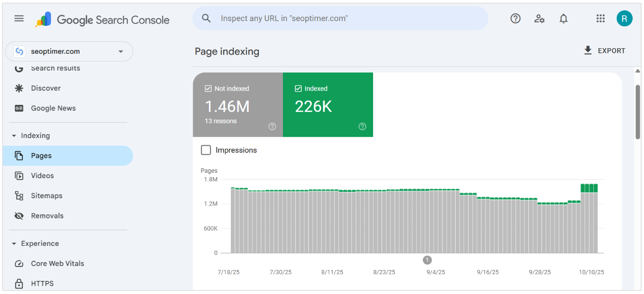
Task: Open the navigation hamburger menu
Action: [19, 18]
